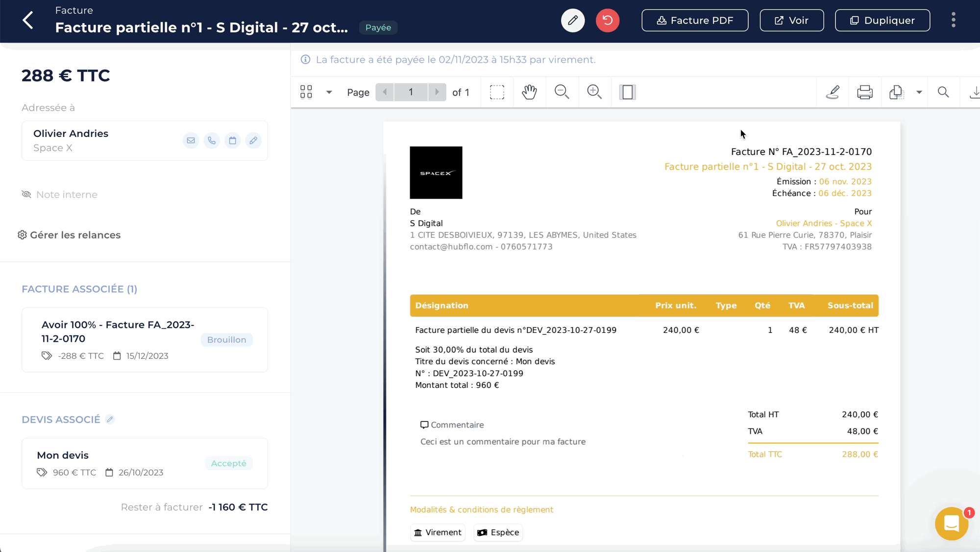
Task: Open Gérer les relances settings
Action: click(x=69, y=235)
